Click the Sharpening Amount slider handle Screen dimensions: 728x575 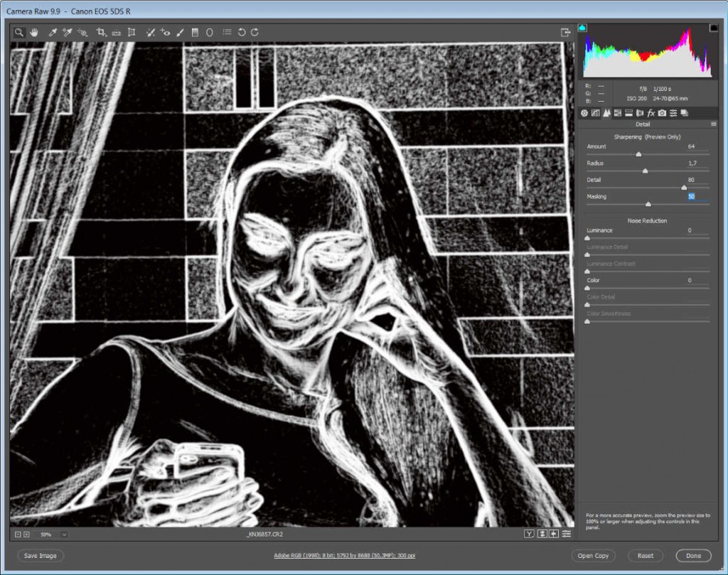pos(638,154)
